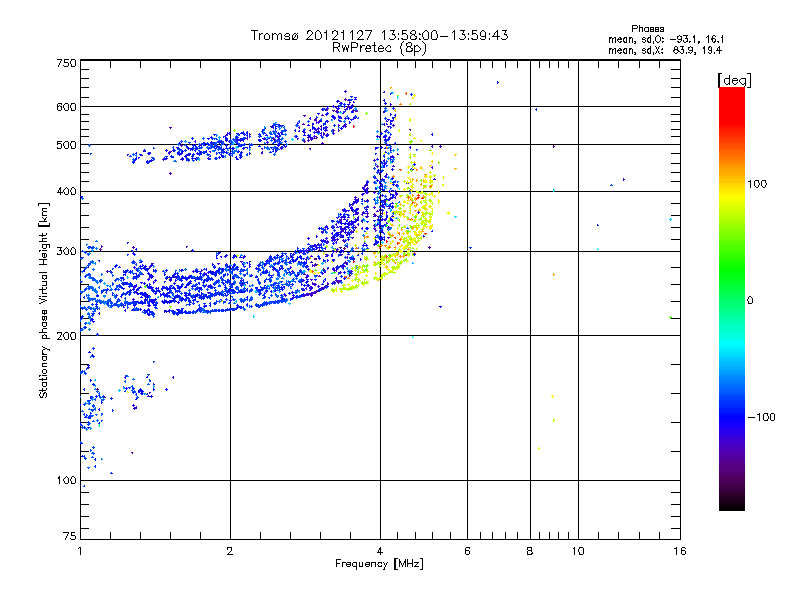This screenshot has height=600, width=800.
Task: Click the colorbar tick label '-100'
Action: [762, 417]
